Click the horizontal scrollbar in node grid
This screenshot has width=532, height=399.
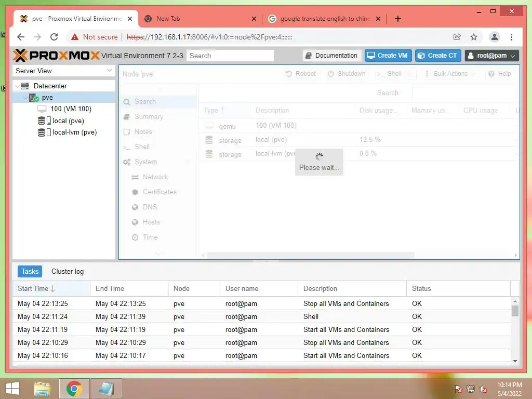pos(311,255)
